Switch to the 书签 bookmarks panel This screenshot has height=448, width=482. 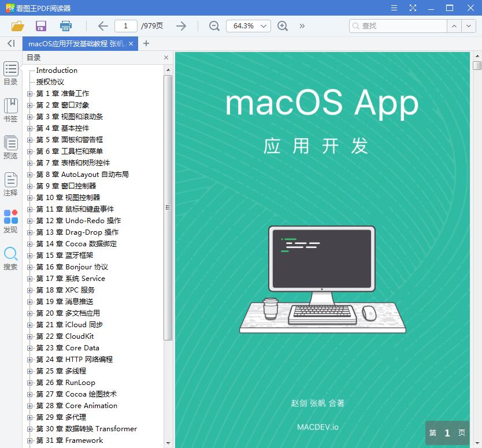coord(10,110)
